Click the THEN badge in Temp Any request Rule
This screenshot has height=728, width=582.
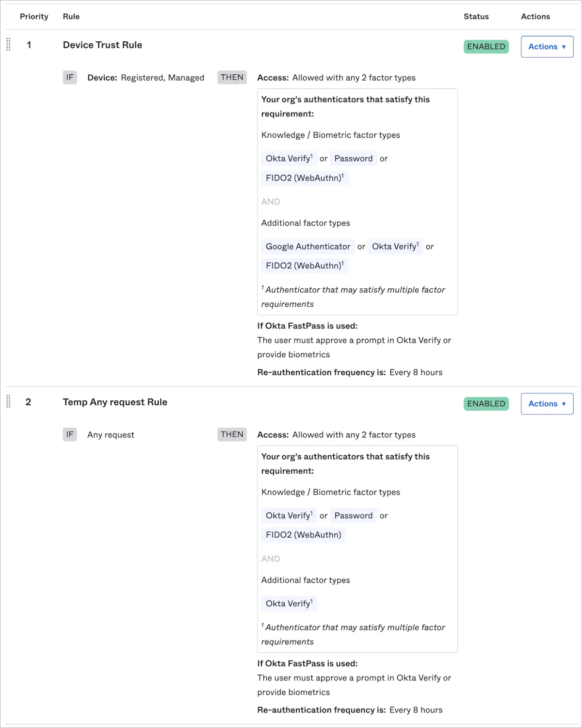pyautogui.click(x=232, y=435)
